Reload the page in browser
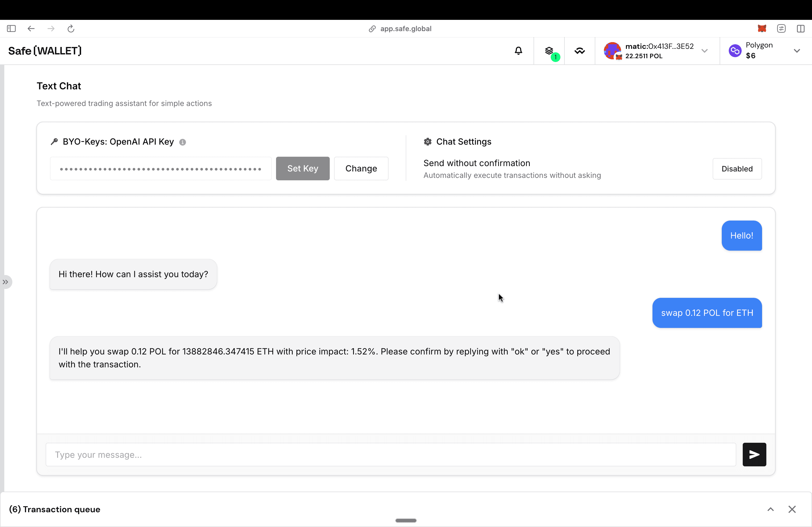This screenshot has width=812, height=527. 71,29
